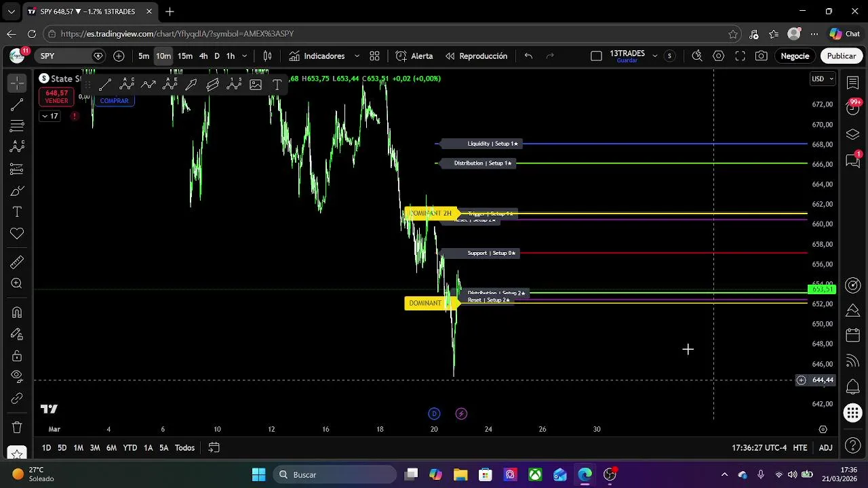The height and width of the screenshot is (488, 868).
Task: Select the 15m timeframe
Action: [x=185, y=56]
